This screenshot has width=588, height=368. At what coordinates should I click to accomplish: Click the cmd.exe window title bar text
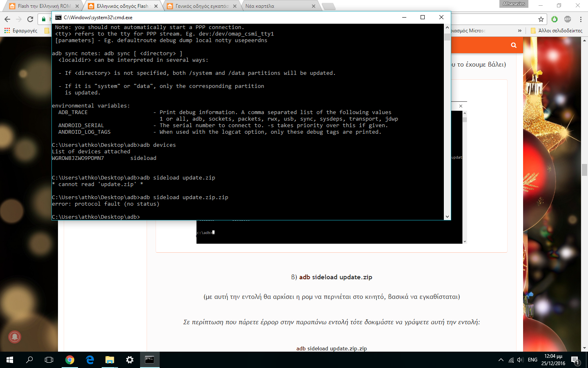click(x=98, y=18)
